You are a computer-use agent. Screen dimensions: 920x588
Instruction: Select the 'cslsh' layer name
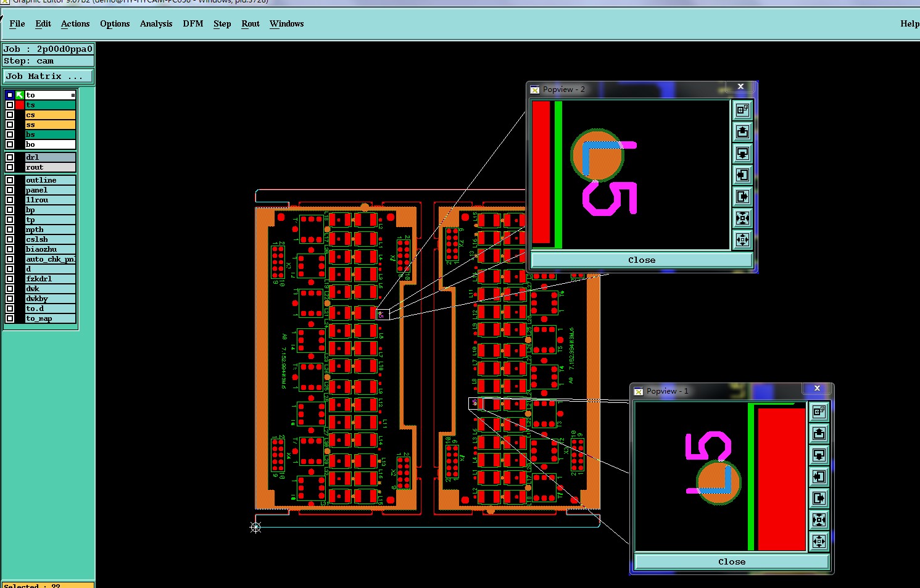coord(51,239)
